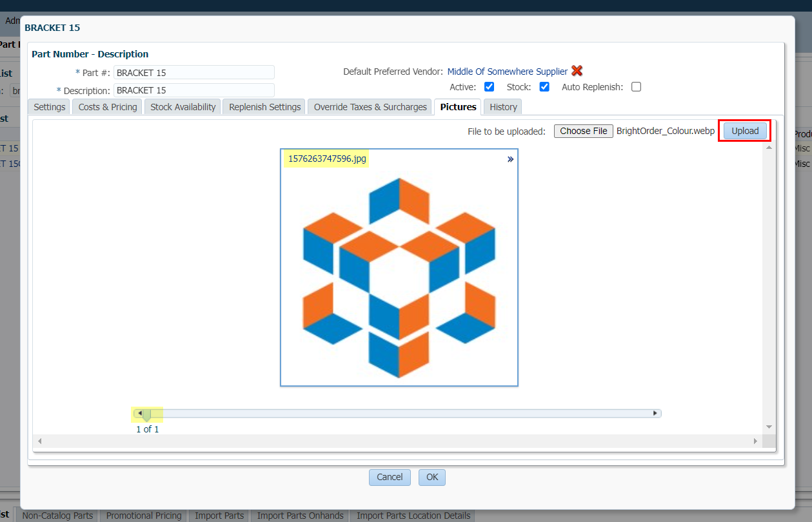Toggle the Stock checkbox
The image size is (812, 522).
(x=544, y=87)
